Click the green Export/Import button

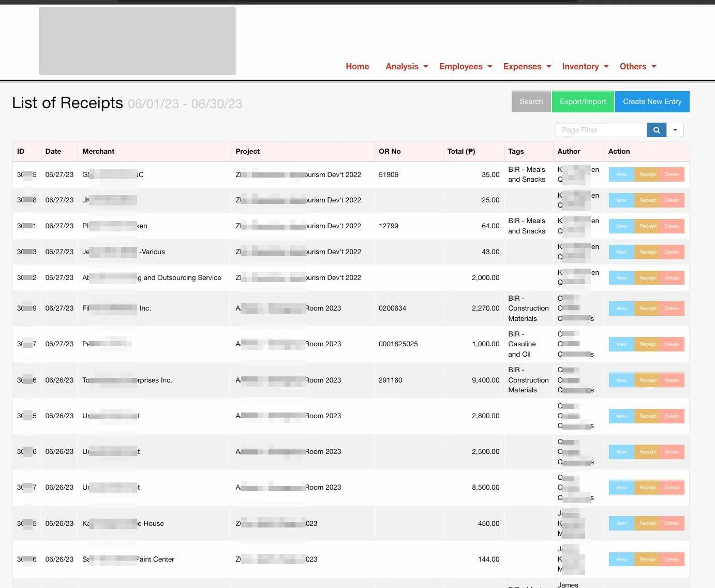[583, 101]
